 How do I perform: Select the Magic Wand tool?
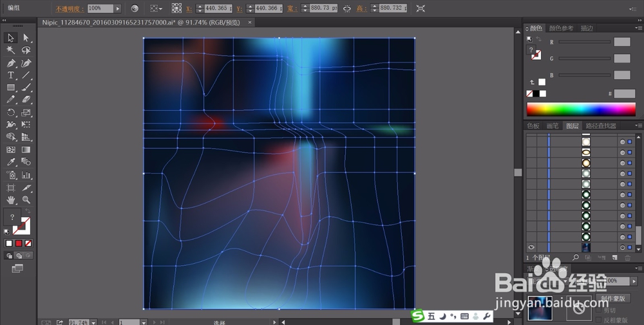click(x=11, y=50)
